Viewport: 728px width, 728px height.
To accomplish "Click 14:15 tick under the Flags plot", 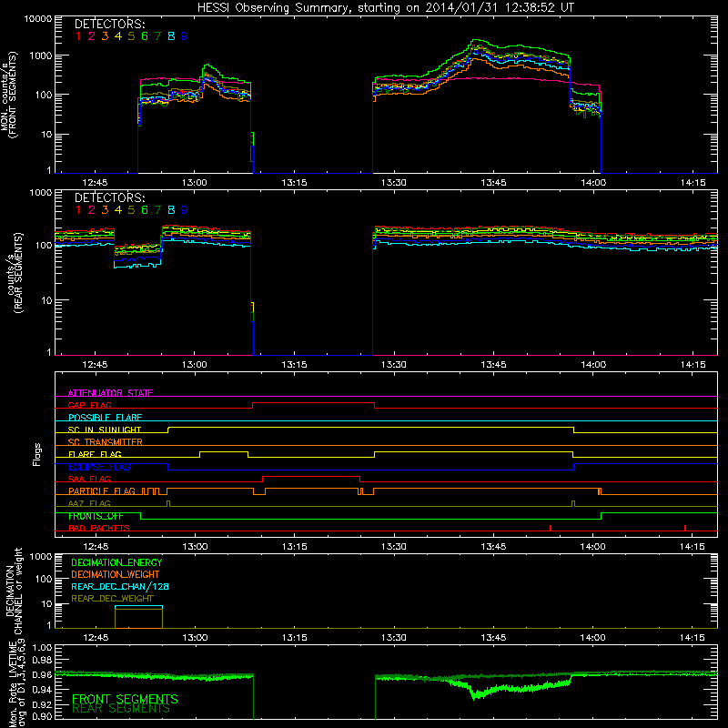I will 693,547.
